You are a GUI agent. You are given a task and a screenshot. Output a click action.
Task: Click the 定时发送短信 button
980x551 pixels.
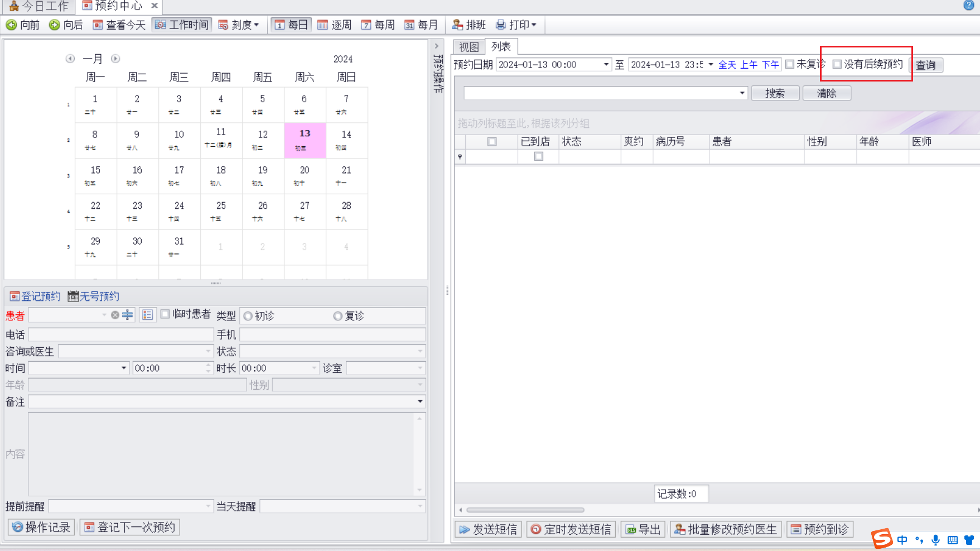coord(571,529)
